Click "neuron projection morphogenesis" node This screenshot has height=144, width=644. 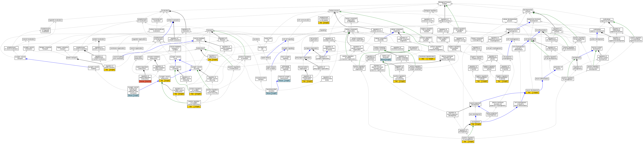click(x=492, y=114)
